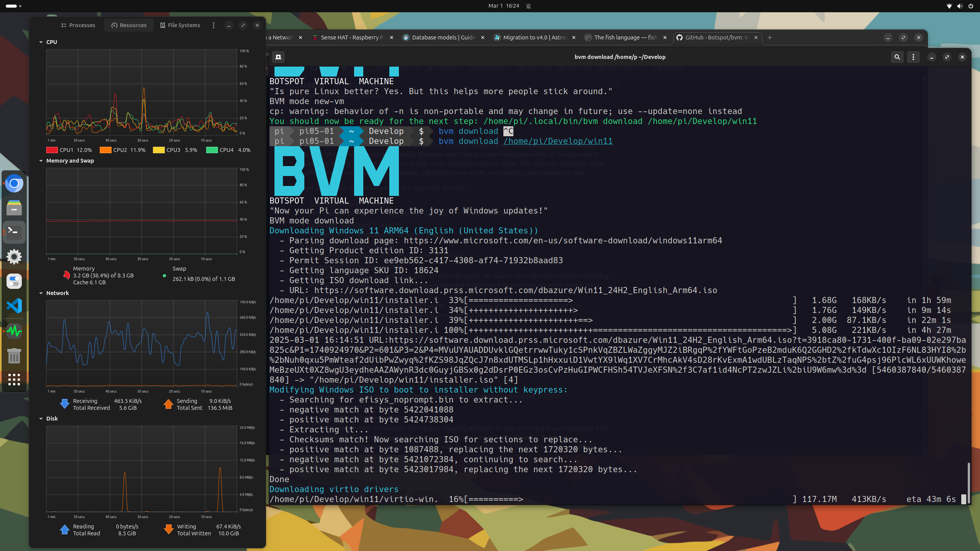The image size is (980, 551).
Task: Click the Swap indicator dot
Action: click(164, 275)
